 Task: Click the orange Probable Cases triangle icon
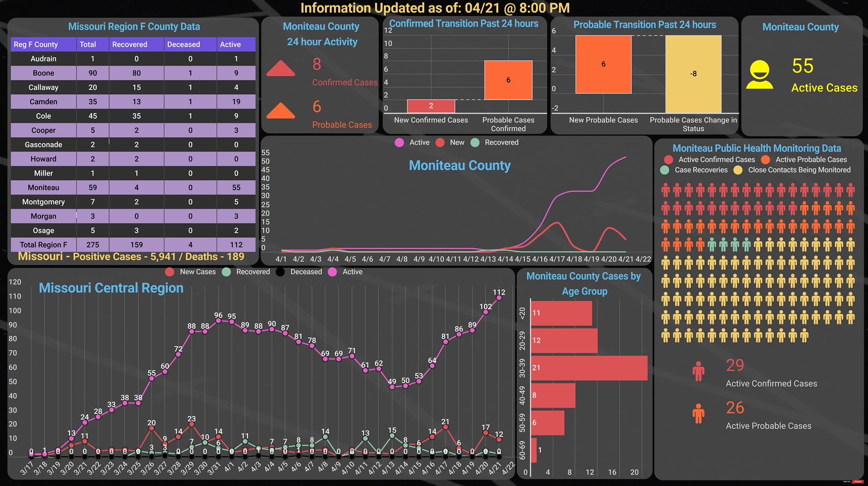281,111
